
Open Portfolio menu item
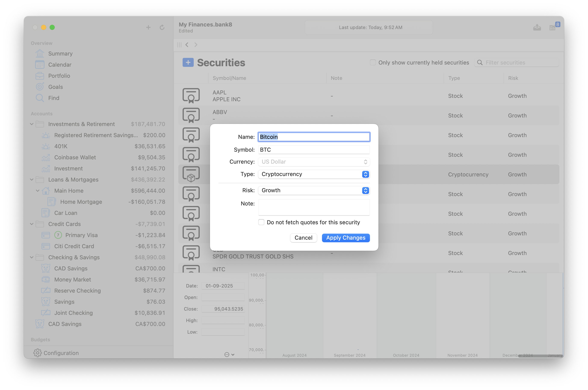tap(59, 76)
